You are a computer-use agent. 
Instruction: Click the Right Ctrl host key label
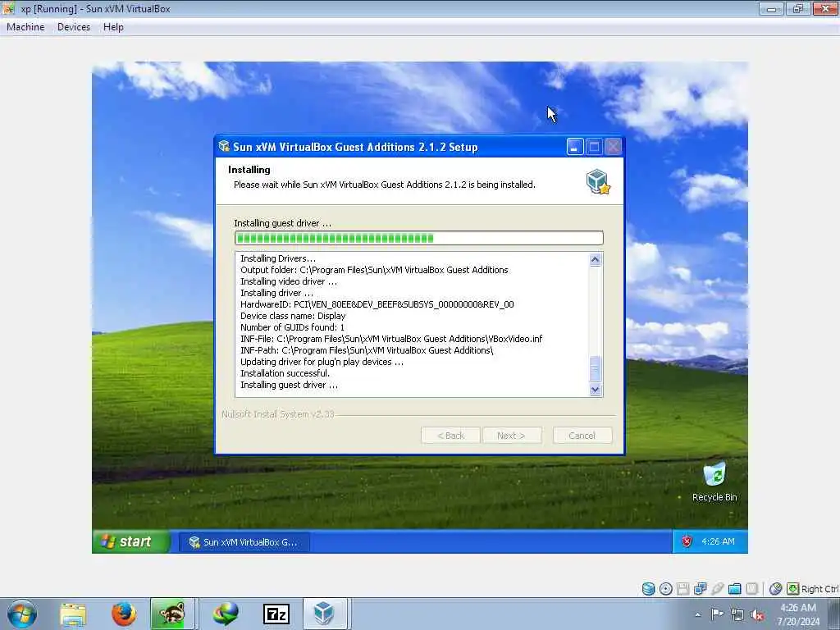[819, 589]
